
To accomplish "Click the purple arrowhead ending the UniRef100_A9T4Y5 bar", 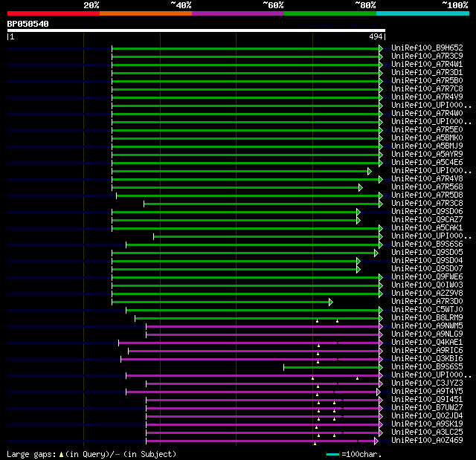I will coord(379,392).
